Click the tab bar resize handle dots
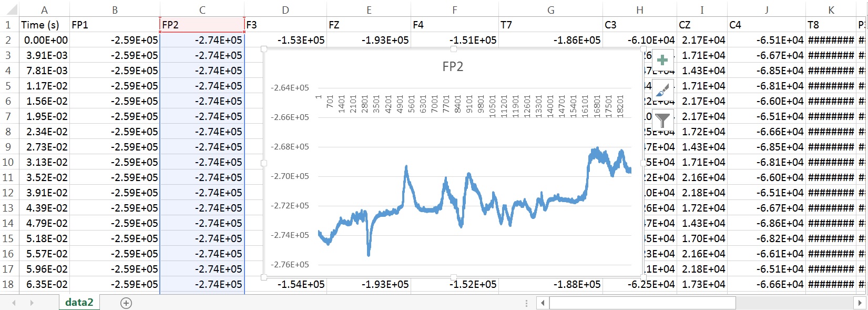Image resolution: width=868 pixels, height=310 pixels. click(x=526, y=303)
